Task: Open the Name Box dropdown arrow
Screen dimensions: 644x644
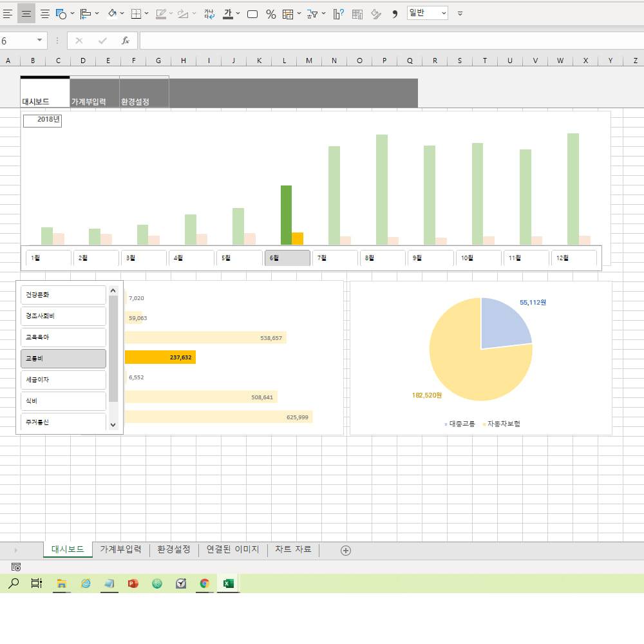Action: pos(39,40)
